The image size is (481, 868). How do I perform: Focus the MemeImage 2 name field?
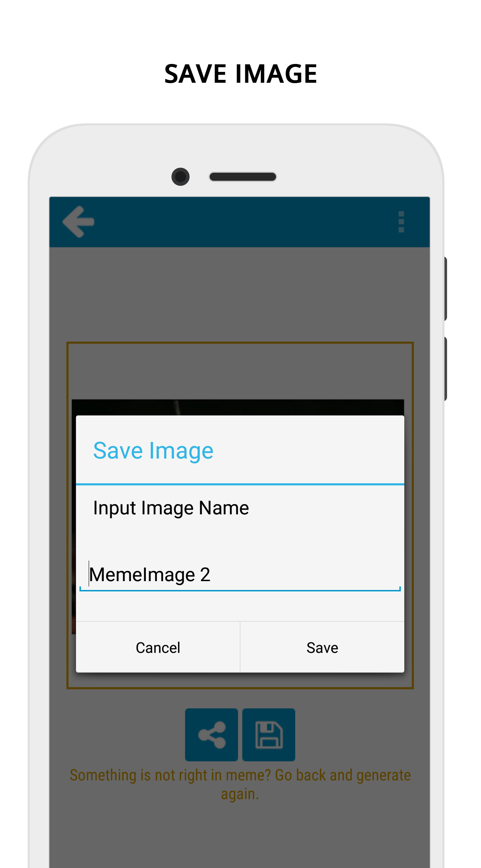(240, 574)
